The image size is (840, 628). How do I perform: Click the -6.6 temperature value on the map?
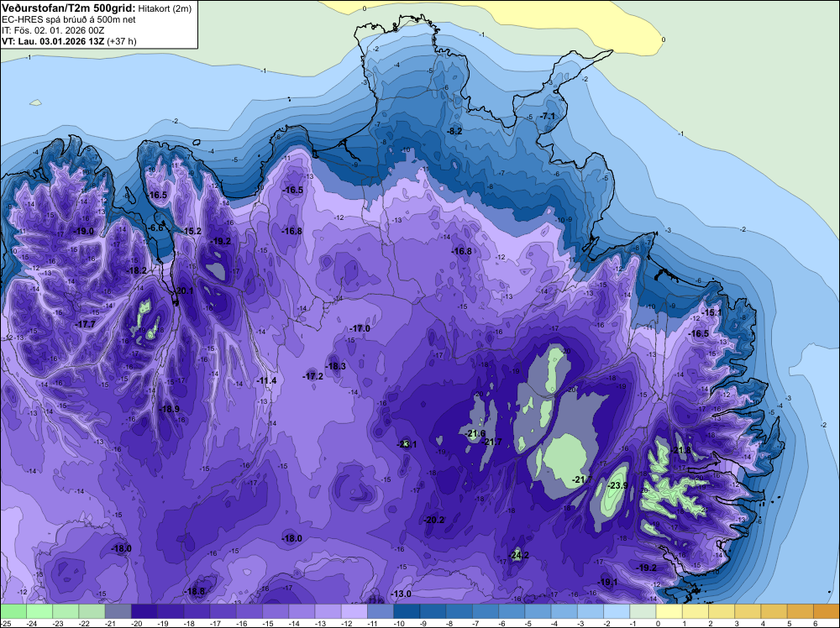point(155,228)
